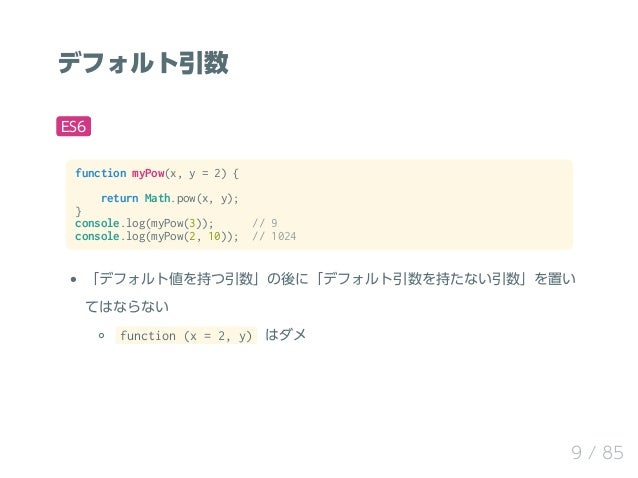This screenshot has width=638, height=478.
Task: Click the slide title デフォルト引数
Action: point(143,63)
